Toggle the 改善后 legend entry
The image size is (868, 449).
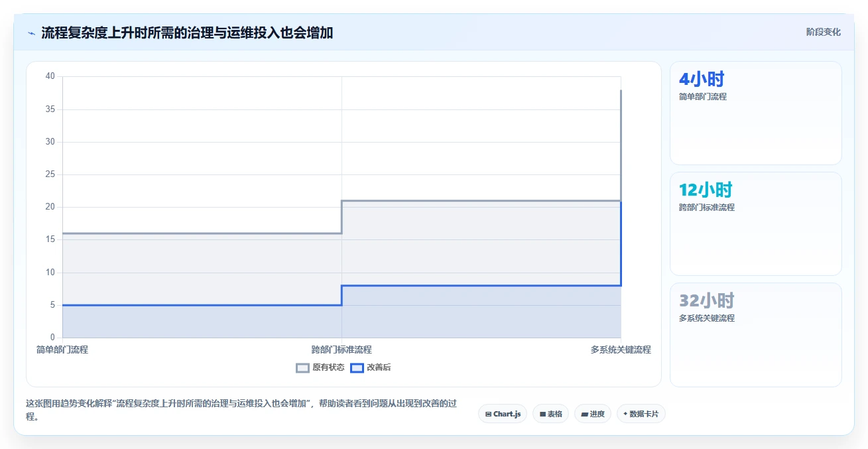[x=371, y=367]
